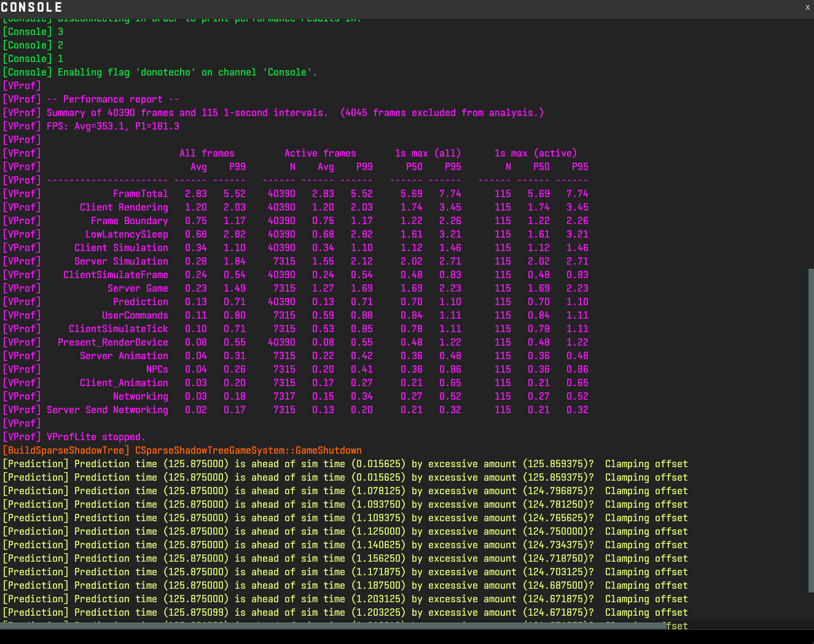The width and height of the screenshot is (814, 644).
Task: Focus the command input field below output
Action: (x=405, y=637)
